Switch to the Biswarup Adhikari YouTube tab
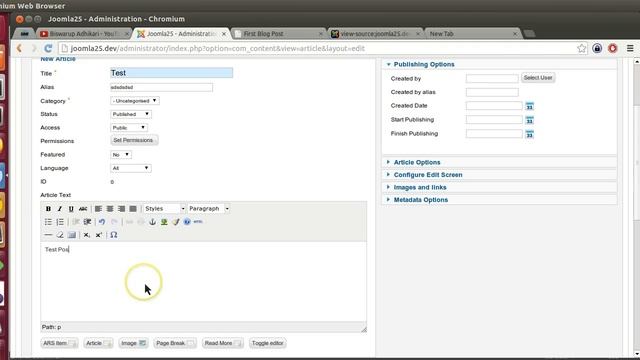The width and height of the screenshot is (640, 360). pos(84,33)
